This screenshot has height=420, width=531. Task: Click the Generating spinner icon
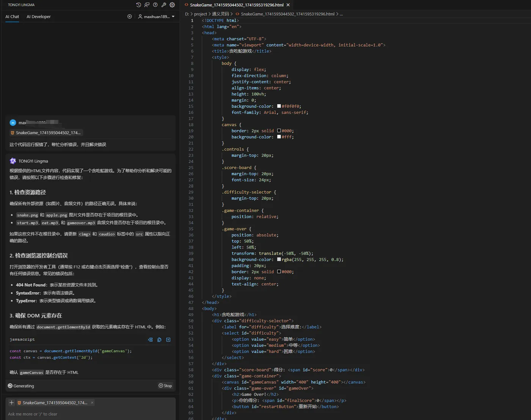pyautogui.click(x=10, y=386)
